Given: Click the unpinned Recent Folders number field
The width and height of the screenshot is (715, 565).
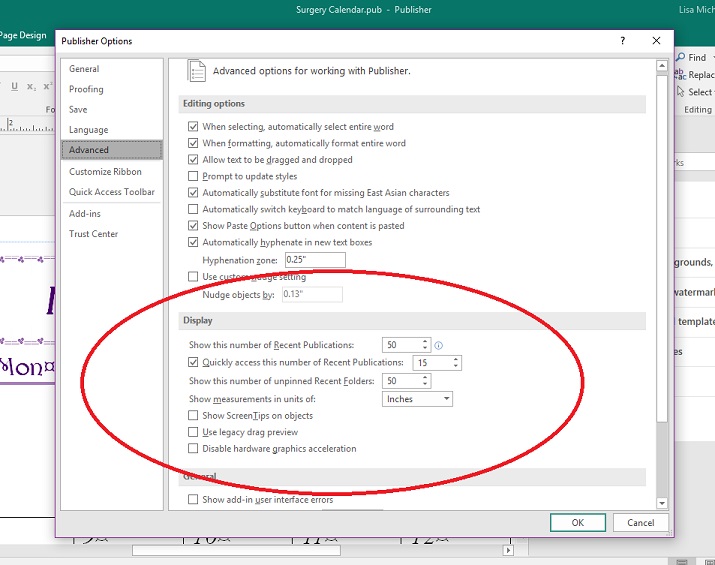Looking at the screenshot, I should coord(402,381).
